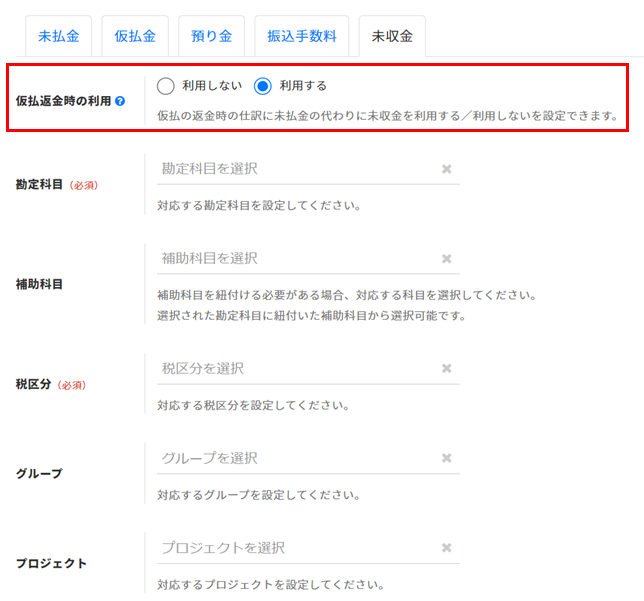This screenshot has width=644, height=601.
Task: Select the 利用しない radio button
Action: [166, 86]
